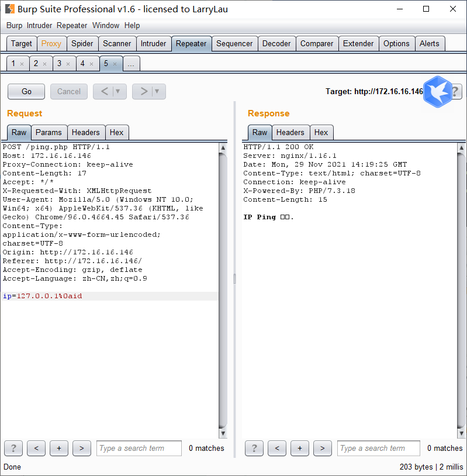This screenshot has height=476, width=467.
Task: Open the Repeater menu
Action: coord(72,26)
